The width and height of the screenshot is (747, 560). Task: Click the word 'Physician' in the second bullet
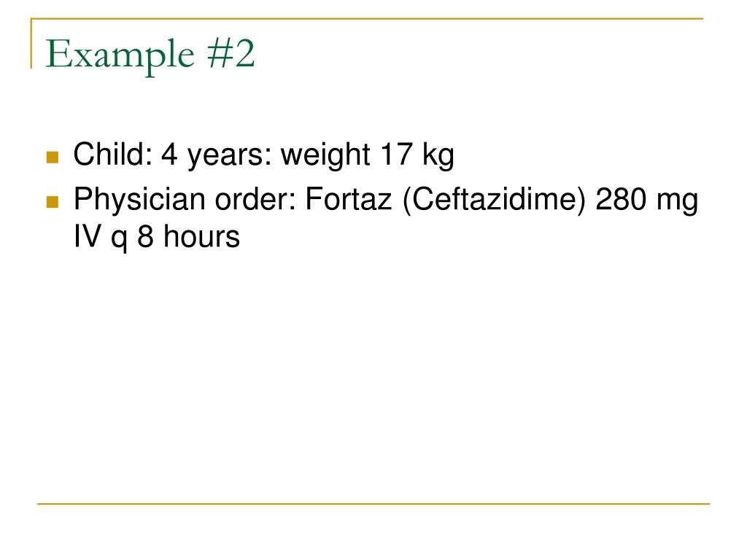click(x=139, y=200)
